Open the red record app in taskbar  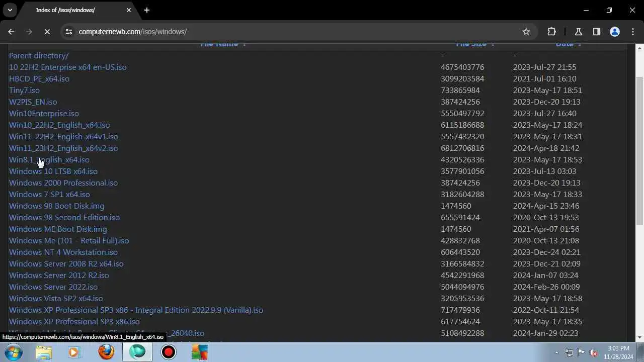[x=168, y=352]
